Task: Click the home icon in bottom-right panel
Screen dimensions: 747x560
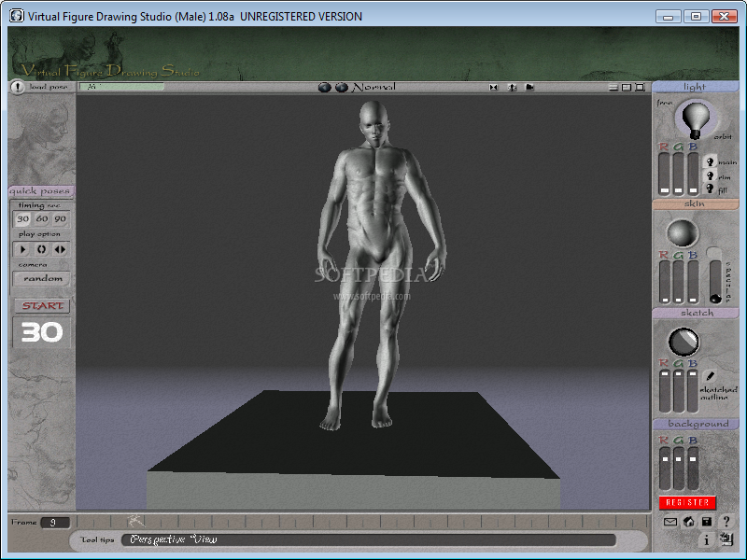Action: [x=689, y=522]
